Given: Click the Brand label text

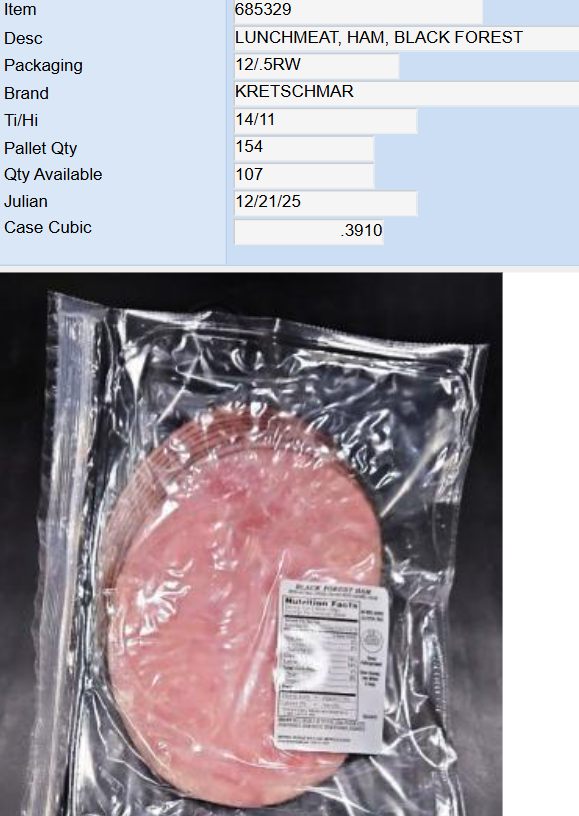Looking at the screenshot, I should click(x=26, y=93).
